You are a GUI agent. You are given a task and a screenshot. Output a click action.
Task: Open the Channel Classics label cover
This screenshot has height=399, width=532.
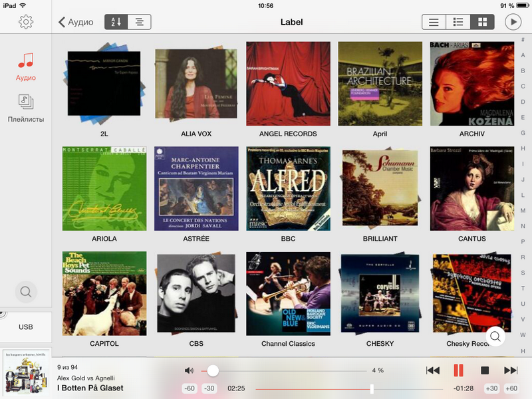(288, 293)
